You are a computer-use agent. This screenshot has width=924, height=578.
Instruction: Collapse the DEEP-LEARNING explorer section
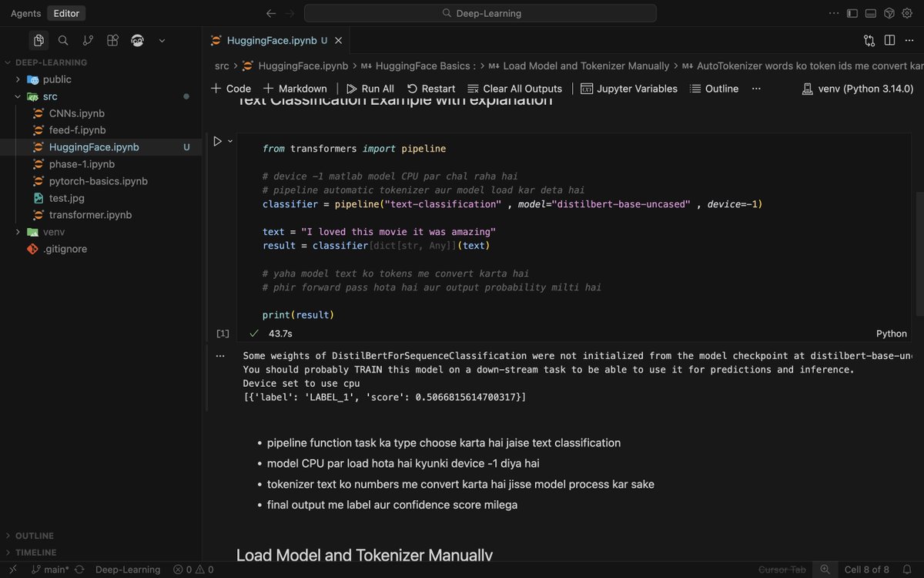(51, 62)
